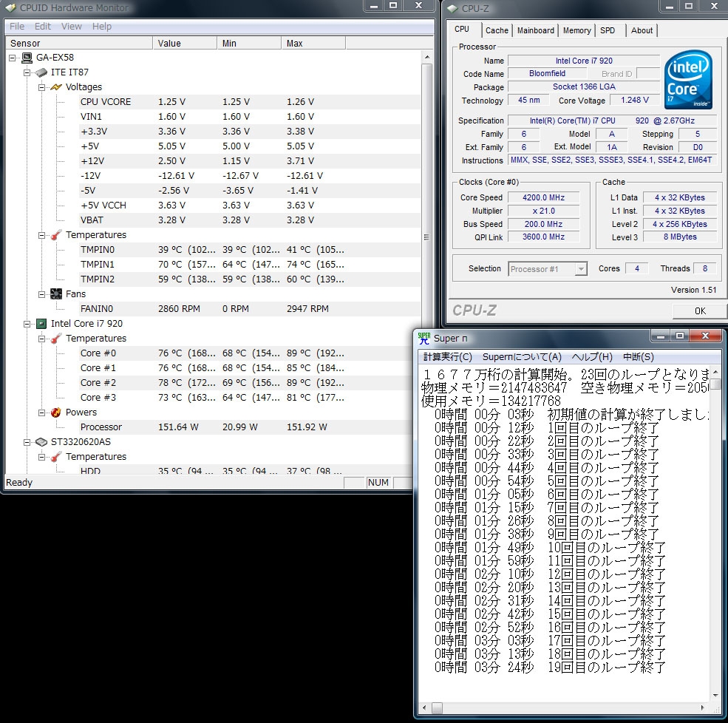Open the 計算実行(C) menu in Super π
Screen dimensions: 728x723
[x=447, y=357]
